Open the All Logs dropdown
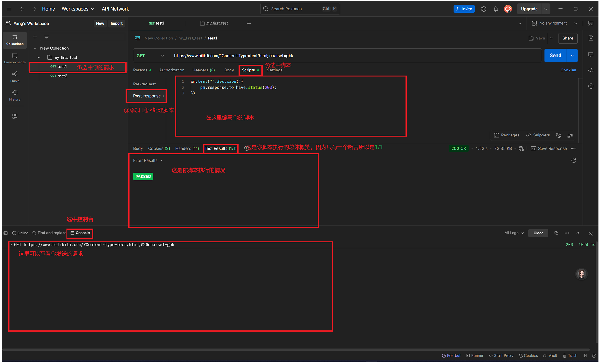The height and width of the screenshot is (364, 600). tap(514, 233)
